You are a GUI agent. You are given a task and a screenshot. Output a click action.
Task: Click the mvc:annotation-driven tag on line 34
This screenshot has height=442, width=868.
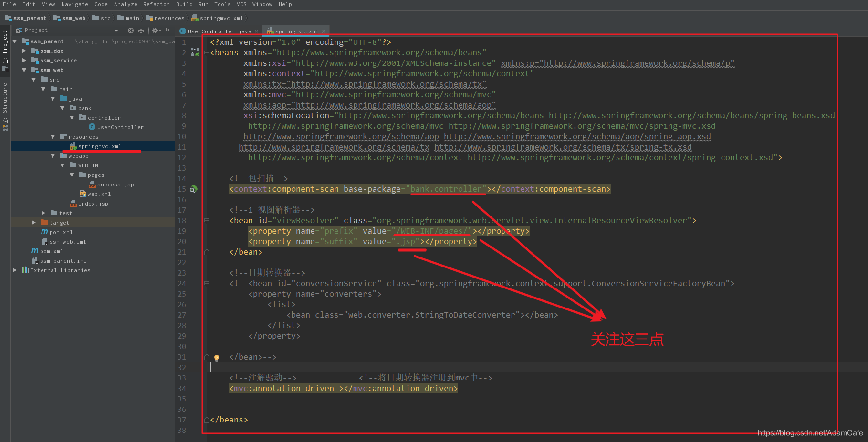(344, 389)
